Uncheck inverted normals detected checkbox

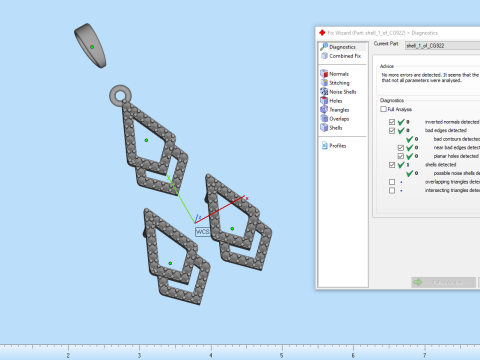[392, 122]
